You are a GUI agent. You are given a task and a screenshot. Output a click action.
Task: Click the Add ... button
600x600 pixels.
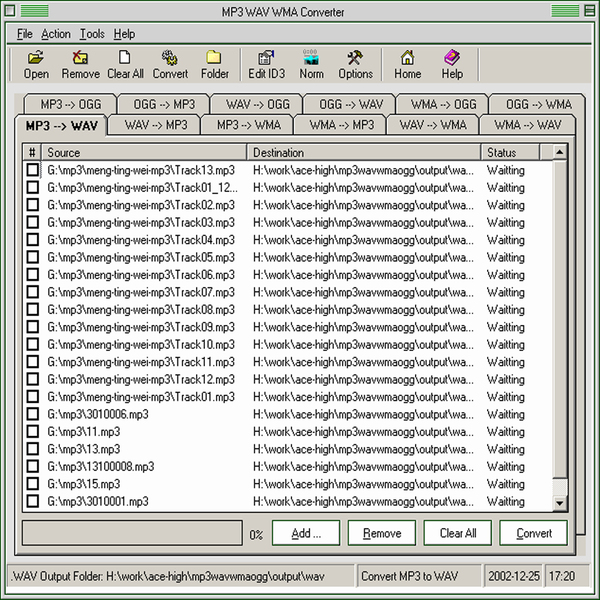click(306, 533)
